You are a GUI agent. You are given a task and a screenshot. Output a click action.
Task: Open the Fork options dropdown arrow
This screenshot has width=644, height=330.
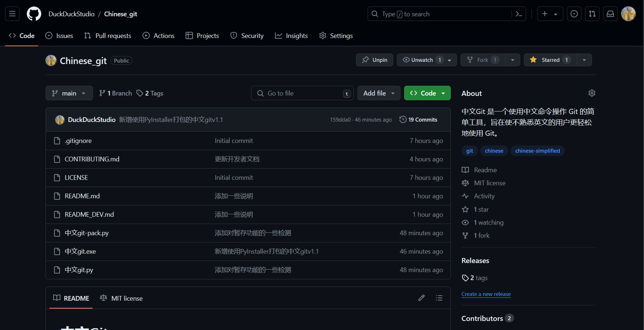pos(513,60)
